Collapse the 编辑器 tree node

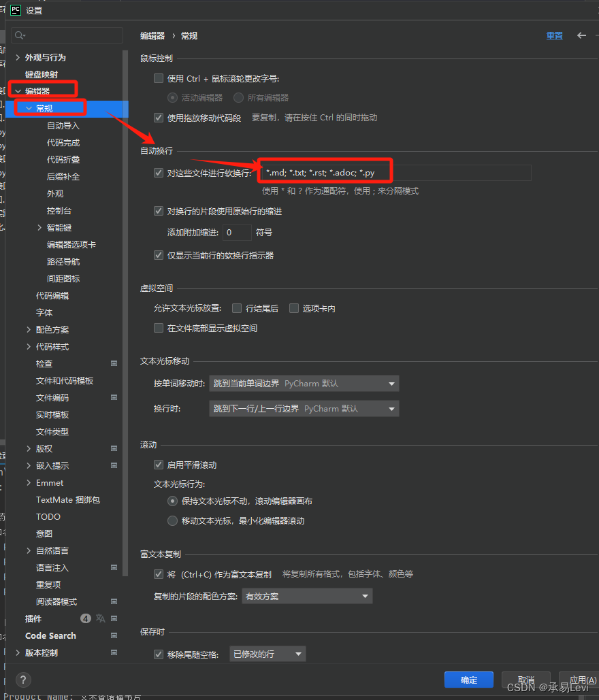[x=18, y=91]
